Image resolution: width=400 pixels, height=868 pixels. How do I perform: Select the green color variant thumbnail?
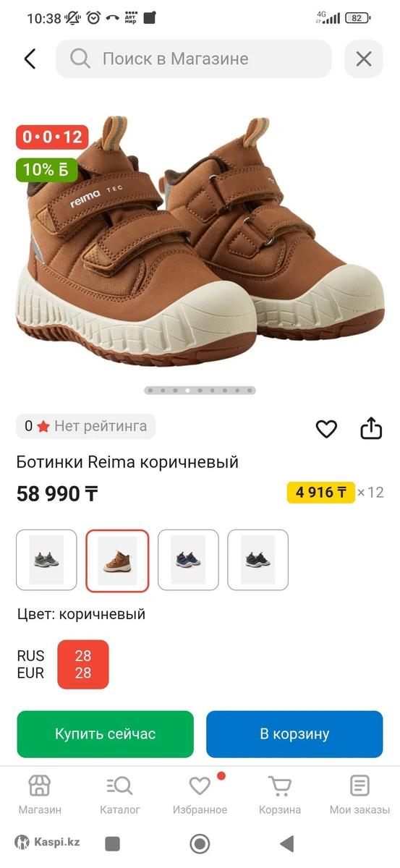pos(46,560)
